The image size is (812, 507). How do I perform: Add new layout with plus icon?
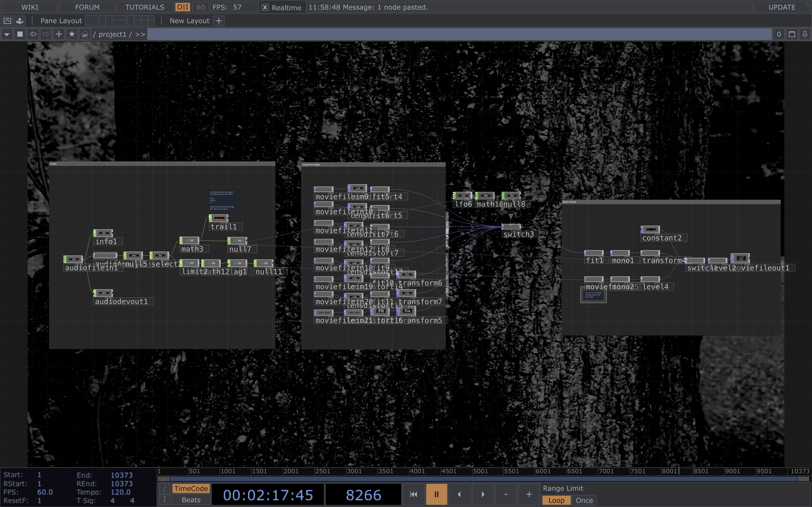(x=219, y=21)
